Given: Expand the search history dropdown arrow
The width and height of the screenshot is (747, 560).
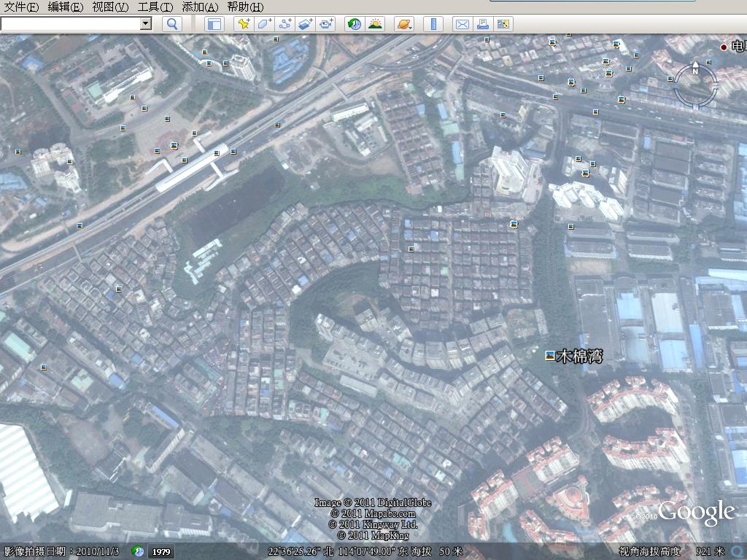Looking at the screenshot, I should 146,23.
